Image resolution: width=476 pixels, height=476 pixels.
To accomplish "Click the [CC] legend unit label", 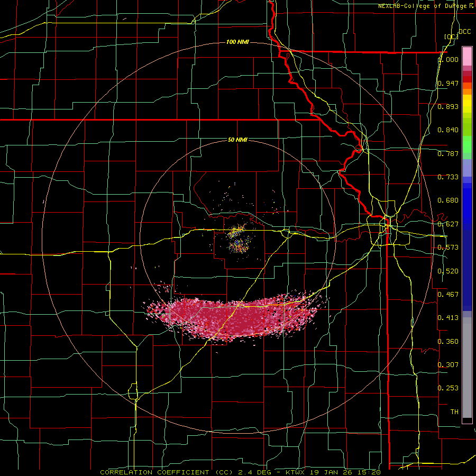I will tap(452, 36).
